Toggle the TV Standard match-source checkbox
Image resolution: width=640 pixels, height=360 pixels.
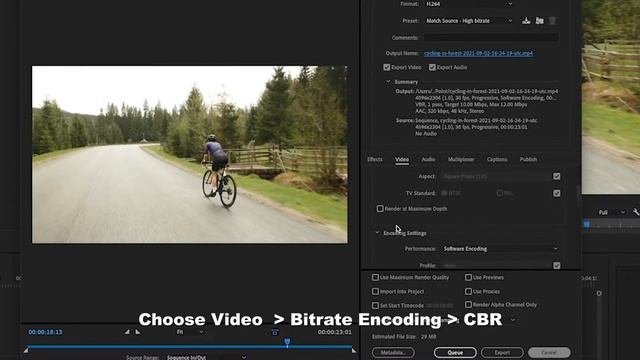[x=556, y=193]
